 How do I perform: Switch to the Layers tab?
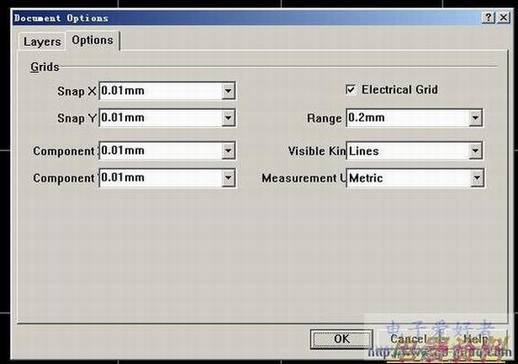tap(42, 42)
